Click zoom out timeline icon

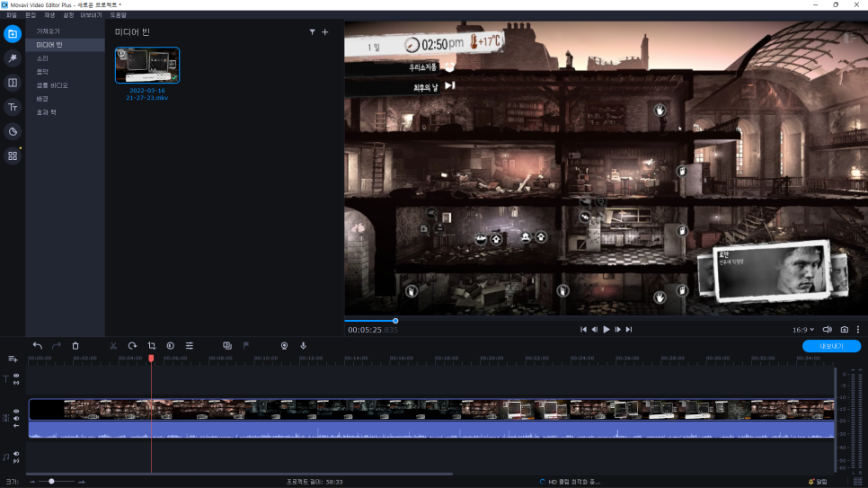(32, 482)
